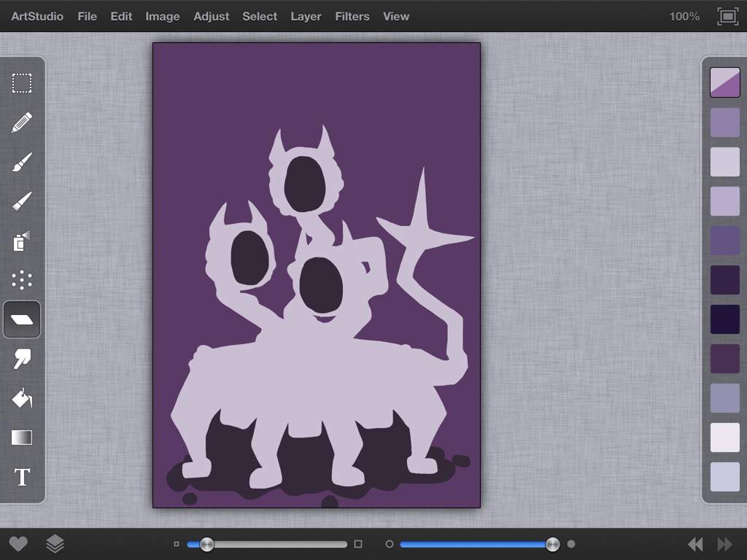
Task: Open the foreground/background color selector
Action: tap(724, 82)
